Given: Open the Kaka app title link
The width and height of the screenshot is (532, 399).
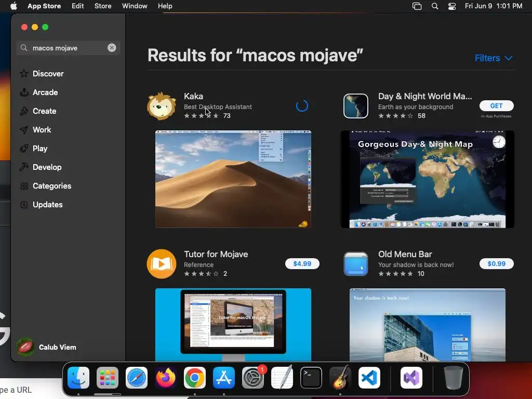Looking at the screenshot, I should (x=193, y=96).
